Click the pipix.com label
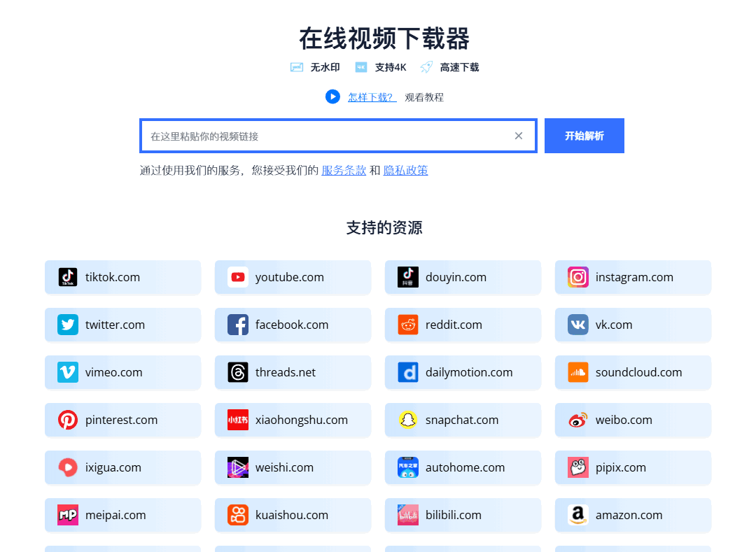This screenshot has width=756, height=552. coord(621,468)
